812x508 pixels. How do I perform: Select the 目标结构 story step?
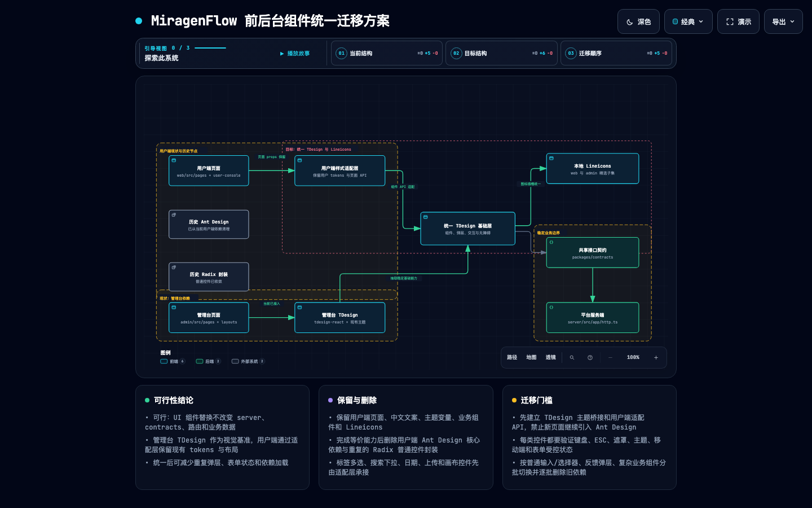coord(501,53)
